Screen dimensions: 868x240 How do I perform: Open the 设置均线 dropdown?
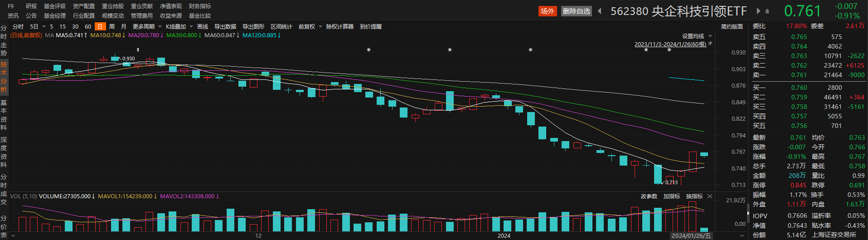pyautogui.click(x=697, y=36)
